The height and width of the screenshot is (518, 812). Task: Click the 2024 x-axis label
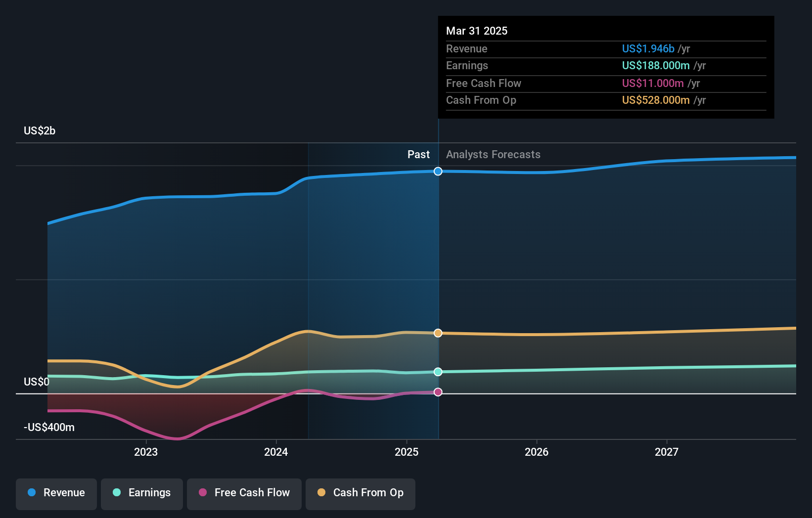tap(276, 452)
